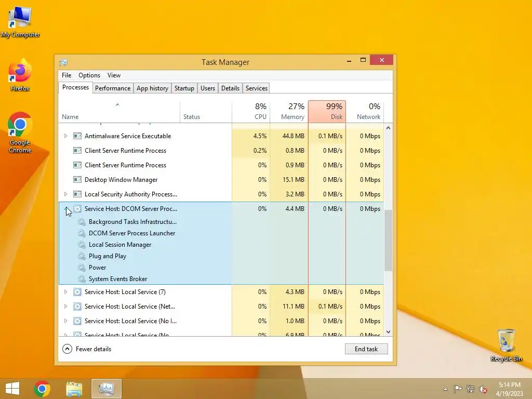Select the Processes tab
This screenshot has width=532, height=399.
tap(75, 87)
